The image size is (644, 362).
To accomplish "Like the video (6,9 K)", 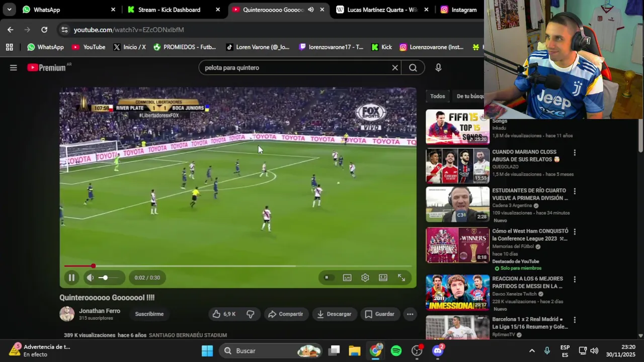I will (224, 314).
